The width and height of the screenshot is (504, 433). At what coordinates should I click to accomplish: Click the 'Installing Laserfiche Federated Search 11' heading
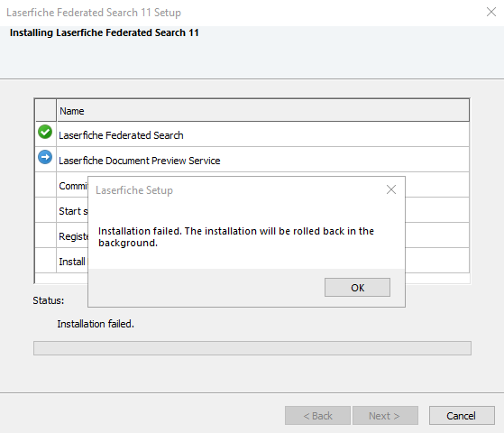coord(105,32)
